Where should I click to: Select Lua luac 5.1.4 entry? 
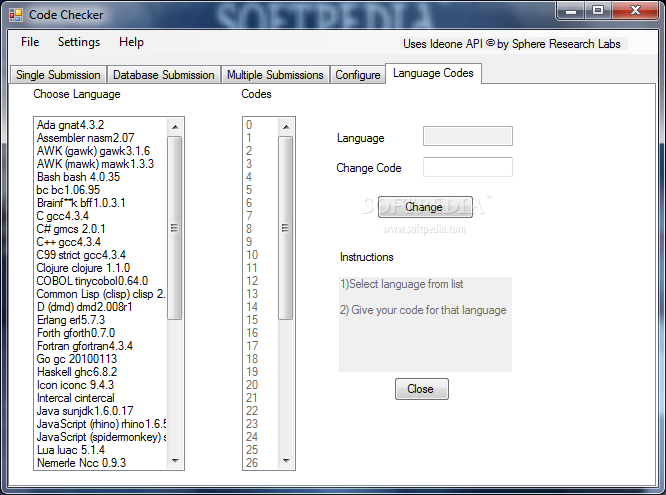point(101,450)
